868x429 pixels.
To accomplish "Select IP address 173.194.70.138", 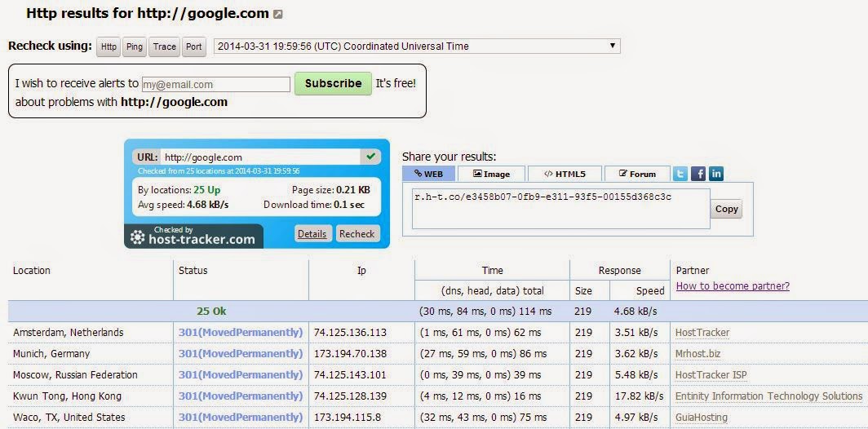I will [x=350, y=354].
